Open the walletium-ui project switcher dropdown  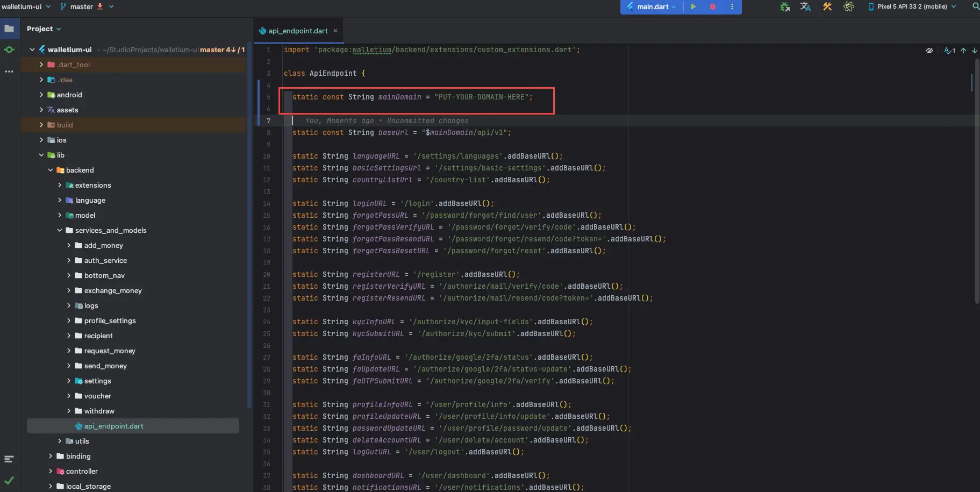click(x=26, y=6)
